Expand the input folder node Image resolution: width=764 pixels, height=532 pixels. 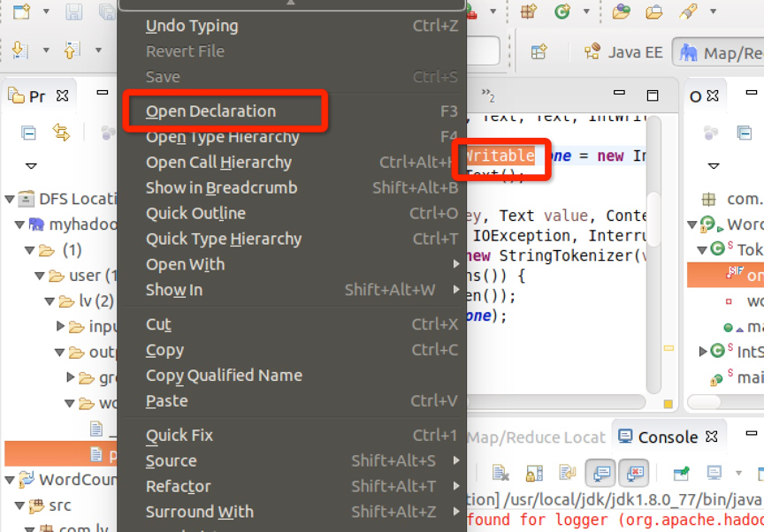click(60, 325)
